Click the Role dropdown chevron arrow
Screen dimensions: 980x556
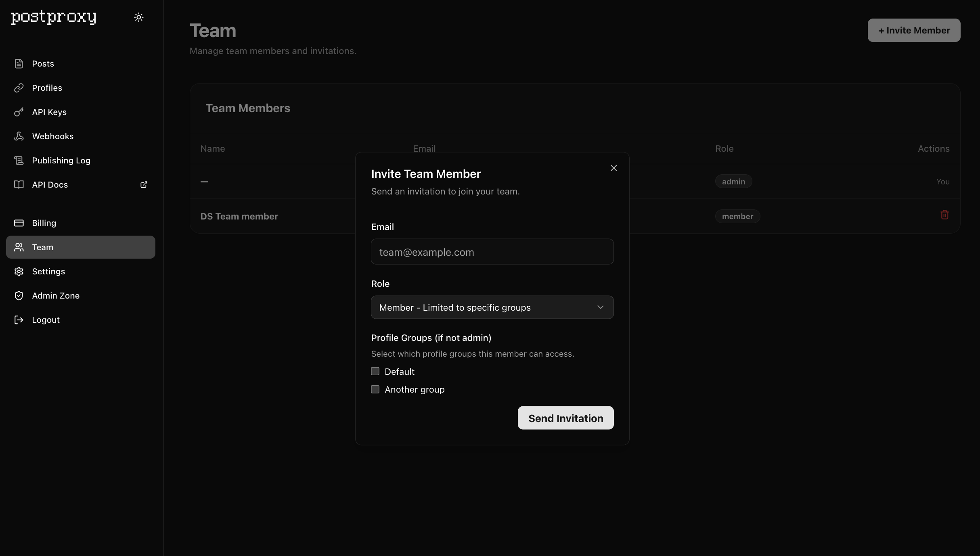coord(600,307)
